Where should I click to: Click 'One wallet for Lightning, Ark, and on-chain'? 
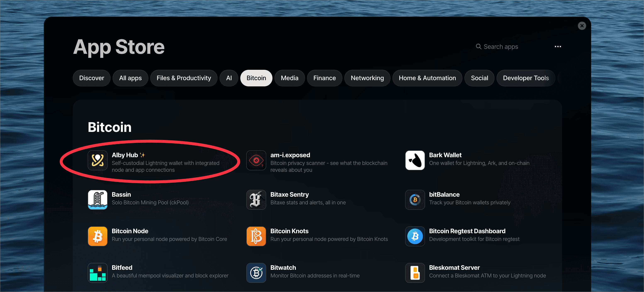(479, 163)
